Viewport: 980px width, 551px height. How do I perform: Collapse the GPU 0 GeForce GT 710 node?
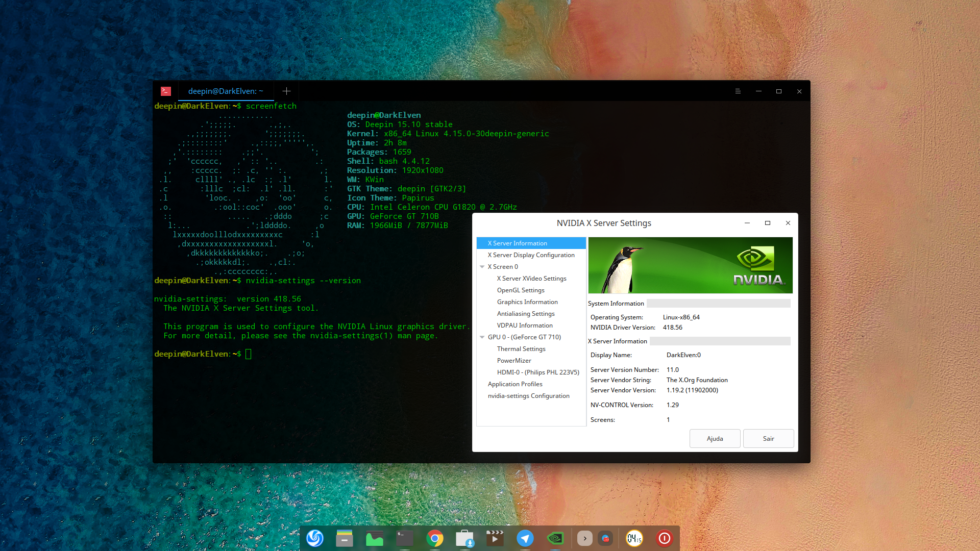[x=482, y=337]
